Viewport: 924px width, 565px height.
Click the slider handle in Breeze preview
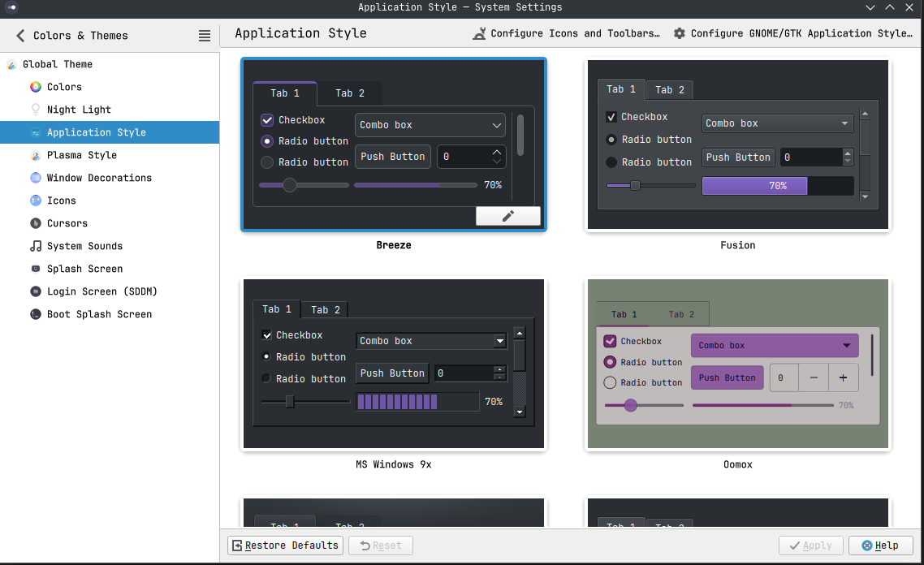coord(289,185)
